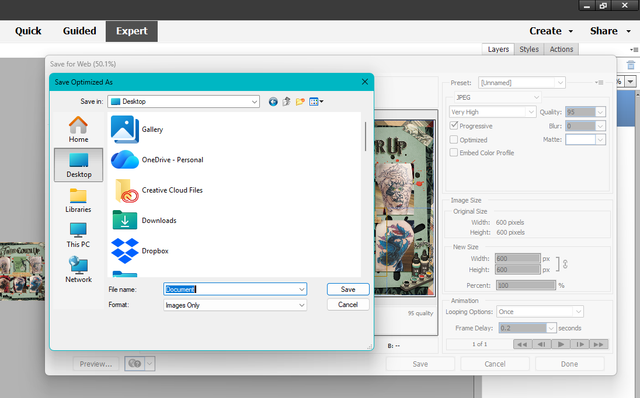Click the New Size Height field
Image resolution: width=640 pixels, height=398 pixels.
[x=517, y=269]
